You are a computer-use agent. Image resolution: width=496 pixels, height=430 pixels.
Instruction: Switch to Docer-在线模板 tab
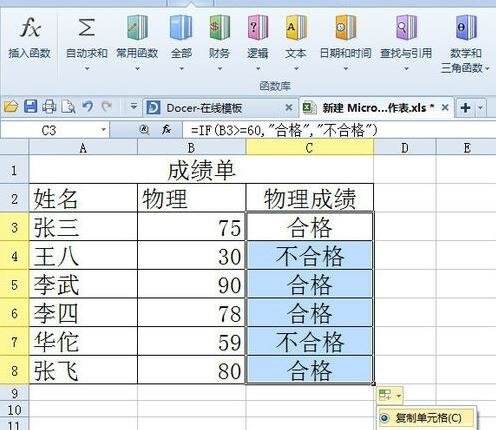204,108
